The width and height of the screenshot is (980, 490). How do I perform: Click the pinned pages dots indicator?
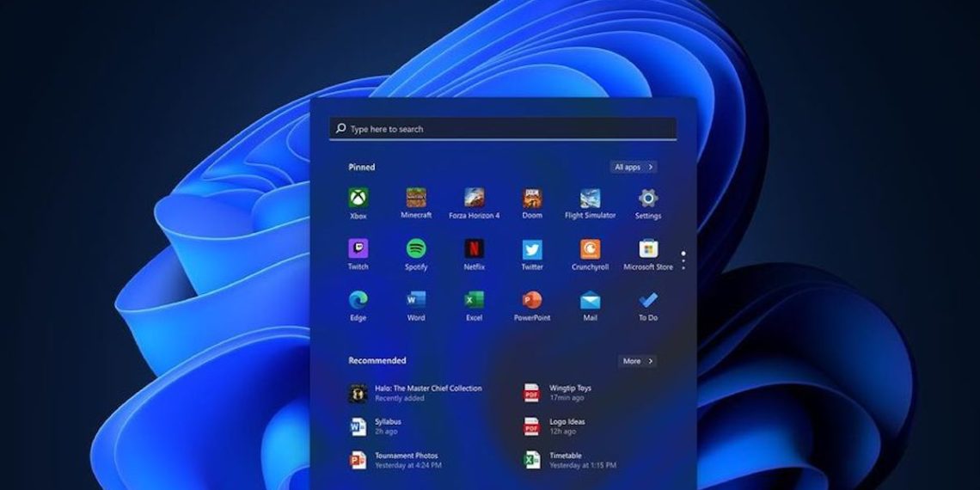point(683,260)
